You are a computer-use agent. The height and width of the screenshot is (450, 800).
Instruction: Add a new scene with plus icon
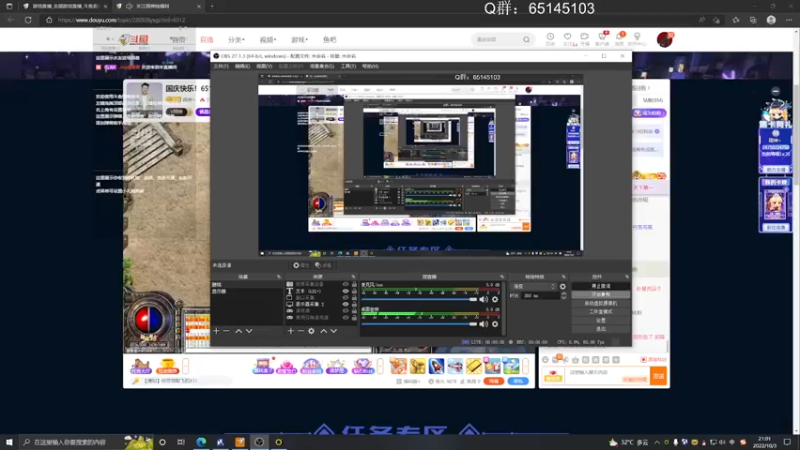point(216,331)
